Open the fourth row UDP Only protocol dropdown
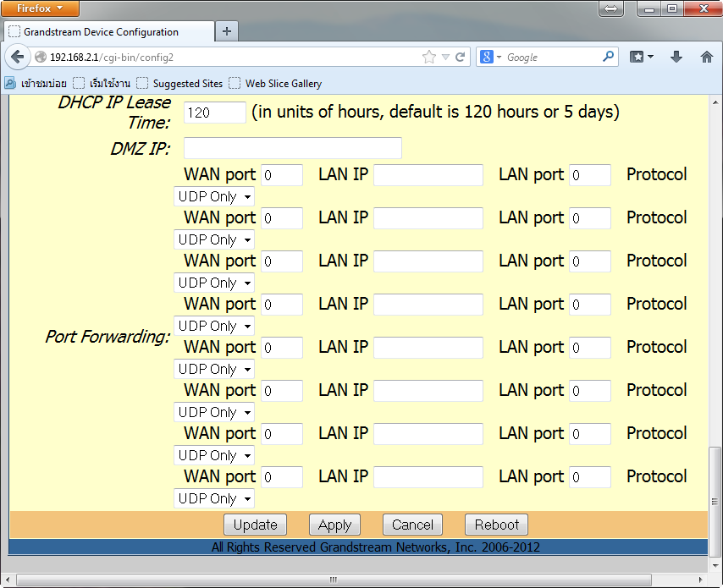The height and width of the screenshot is (588, 723). point(214,326)
